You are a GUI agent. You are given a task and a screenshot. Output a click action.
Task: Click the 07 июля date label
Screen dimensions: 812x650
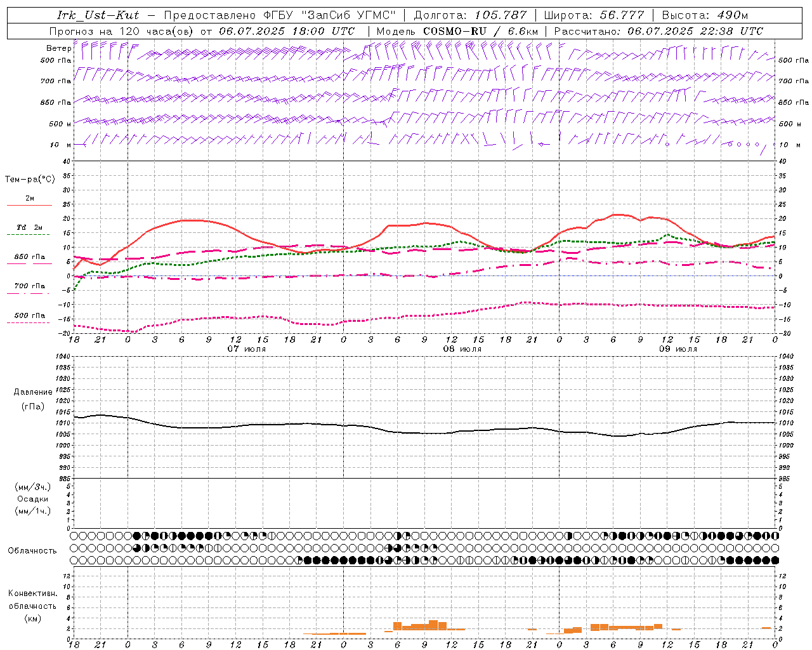pyautogui.click(x=247, y=349)
